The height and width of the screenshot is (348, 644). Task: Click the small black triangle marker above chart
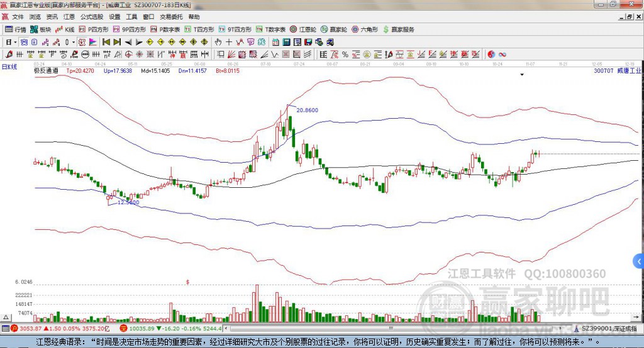[x=522, y=75]
